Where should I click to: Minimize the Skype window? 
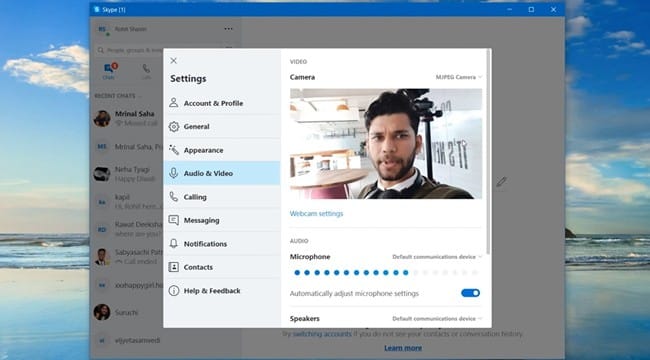tap(509, 10)
